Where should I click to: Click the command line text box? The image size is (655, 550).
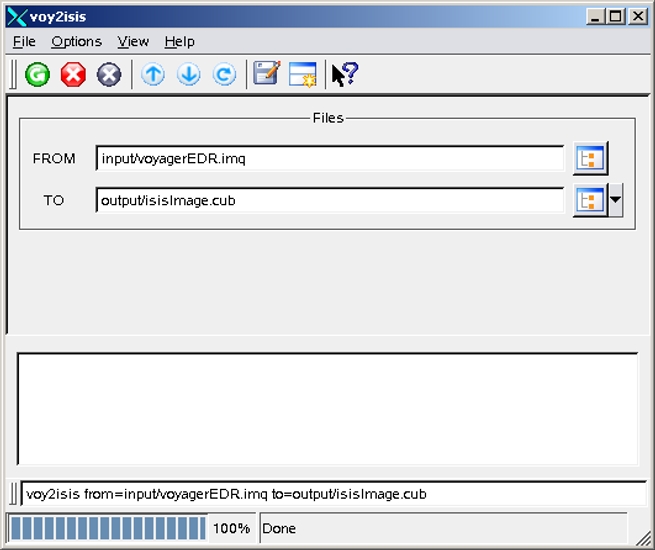tap(333, 494)
